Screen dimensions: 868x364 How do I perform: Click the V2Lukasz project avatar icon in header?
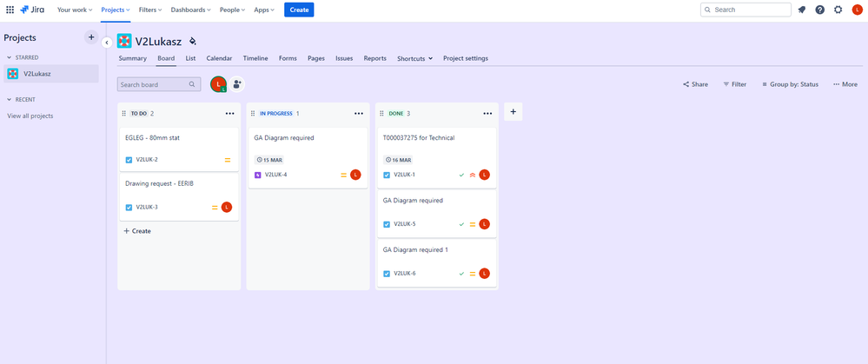pyautogui.click(x=124, y=41)
